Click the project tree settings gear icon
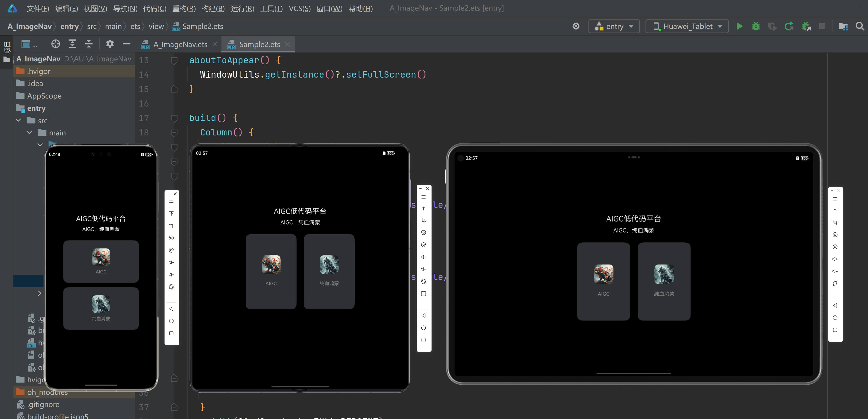The height and width of the screenshot is (419, 868). [110, 44]
